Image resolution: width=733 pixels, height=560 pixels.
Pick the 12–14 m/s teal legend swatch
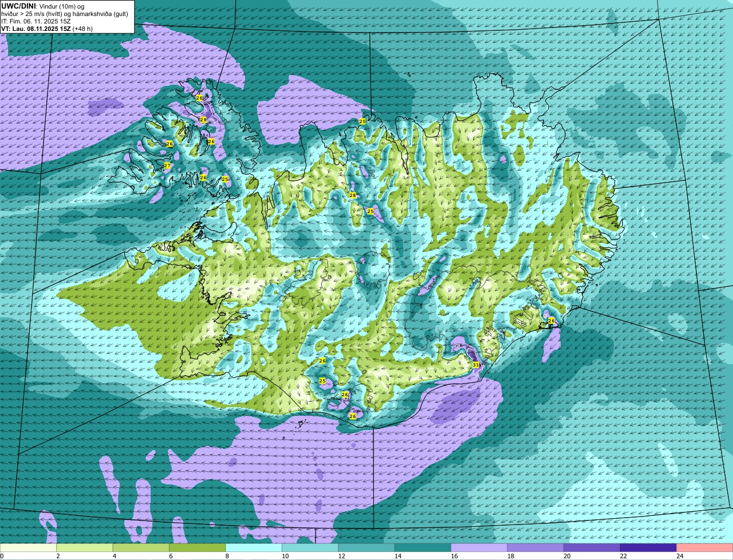367,548
